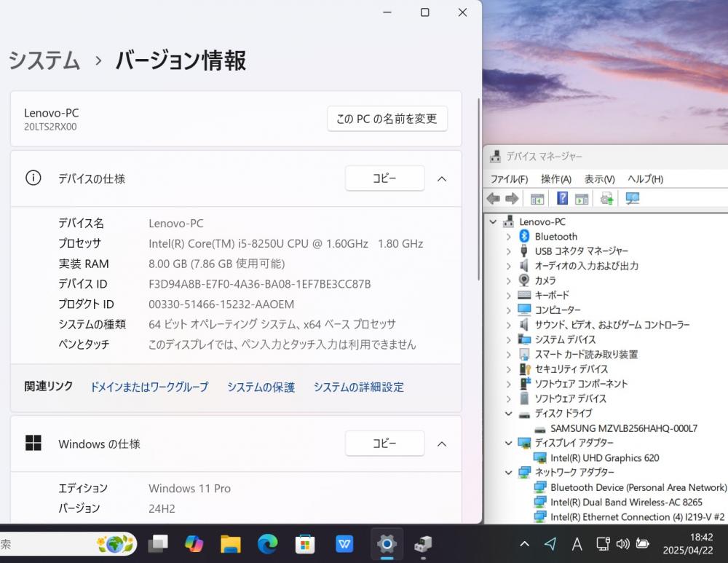The height and width of the screenshot is (563, 728).
Task: Open File Explorer from the taskbar
Action: (230, 543)
